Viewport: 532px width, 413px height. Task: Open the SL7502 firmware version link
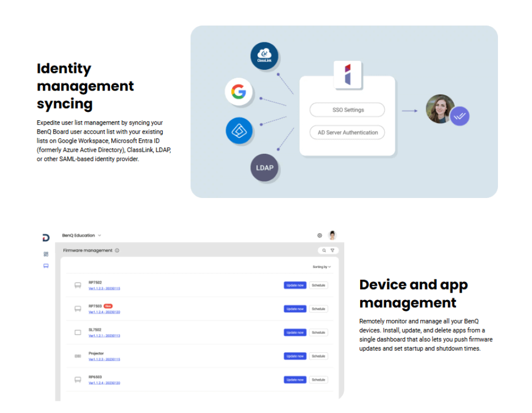(x=104, y=336)
